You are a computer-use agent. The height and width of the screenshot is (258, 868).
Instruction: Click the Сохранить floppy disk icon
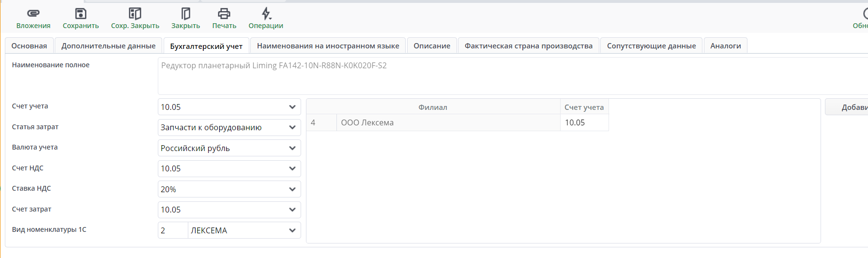click(x=81, y=14)
